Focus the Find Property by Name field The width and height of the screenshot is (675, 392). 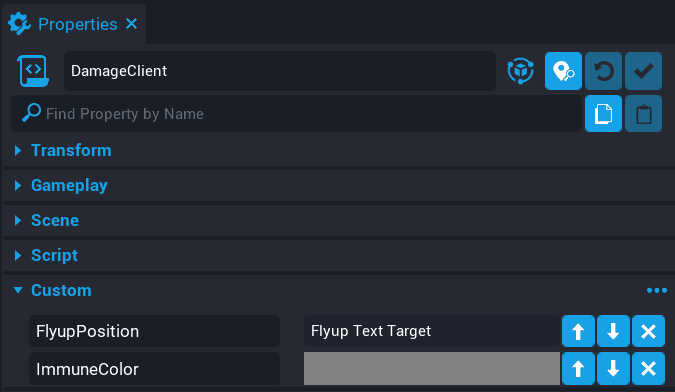click(x=296, y=114)
